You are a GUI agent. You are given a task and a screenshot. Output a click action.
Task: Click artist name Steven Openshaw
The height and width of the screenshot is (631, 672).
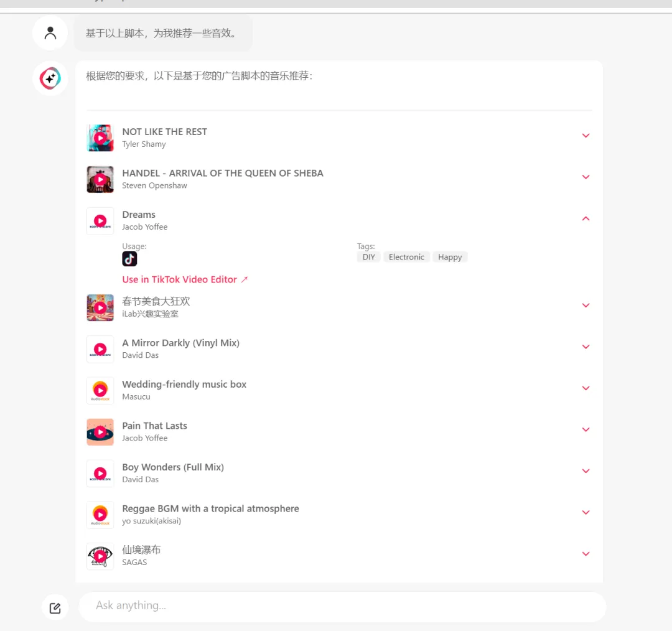pyautogui.click(x=154, y=185)
